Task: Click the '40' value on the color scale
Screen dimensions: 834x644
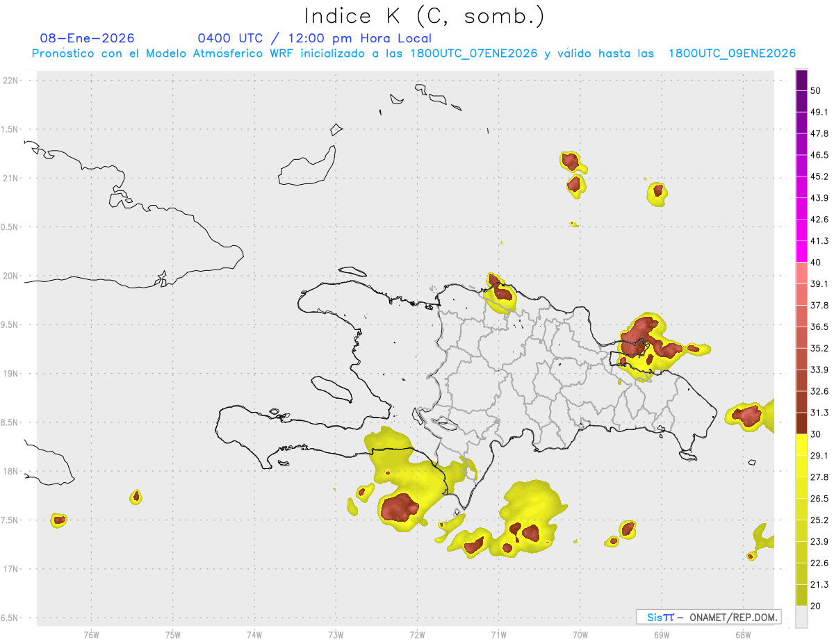Action: point(817,262)
